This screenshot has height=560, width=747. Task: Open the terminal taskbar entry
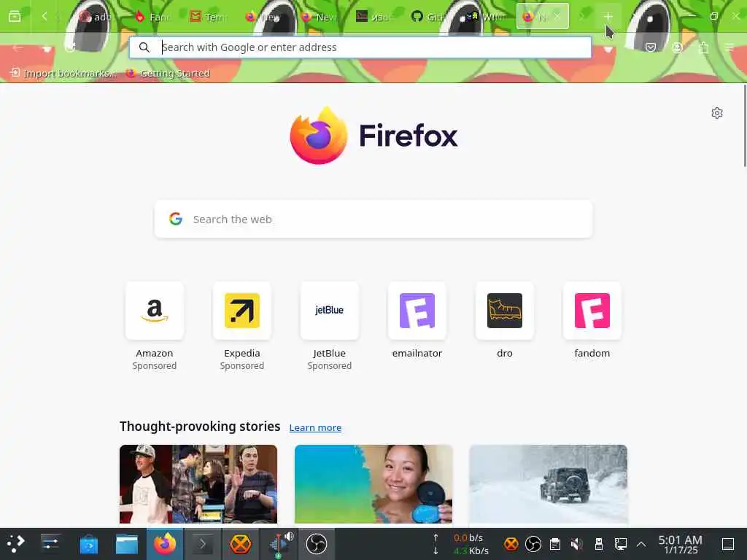coord(203,544)
